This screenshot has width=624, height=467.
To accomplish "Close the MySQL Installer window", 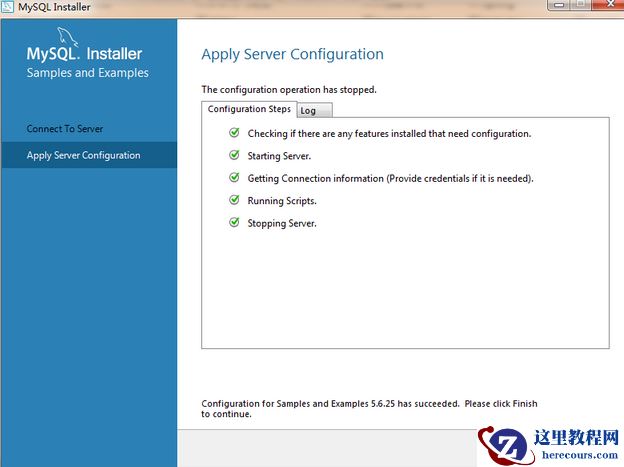I will (x=609, y=5).
